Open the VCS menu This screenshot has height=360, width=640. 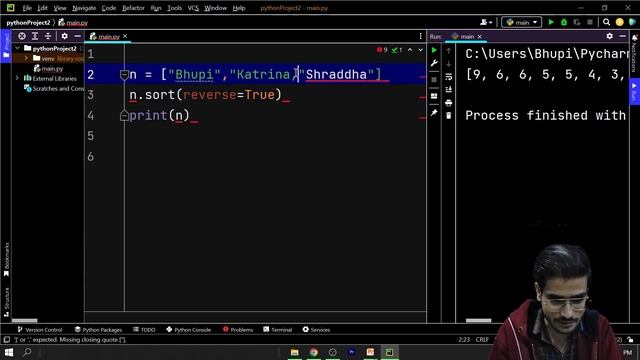193,8
